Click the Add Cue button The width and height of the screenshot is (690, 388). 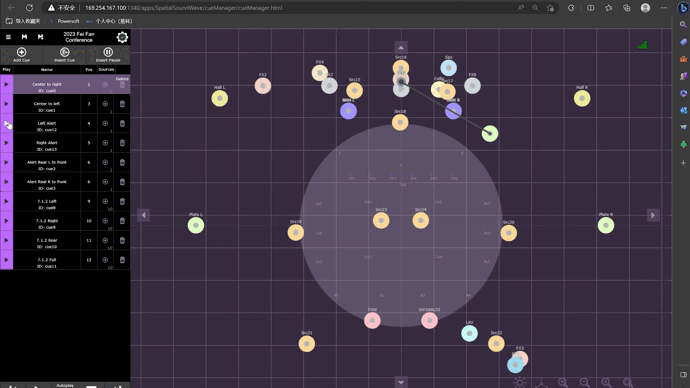pos(22,55)
